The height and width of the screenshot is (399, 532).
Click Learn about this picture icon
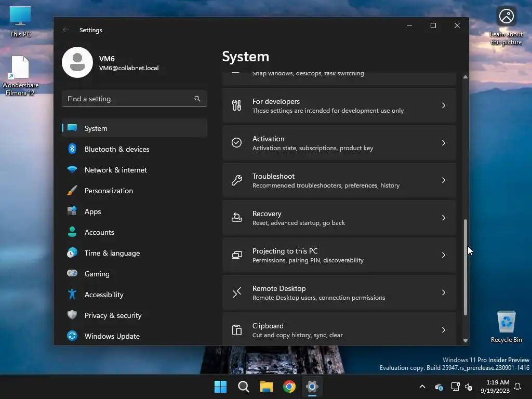[x=506, y=26]
